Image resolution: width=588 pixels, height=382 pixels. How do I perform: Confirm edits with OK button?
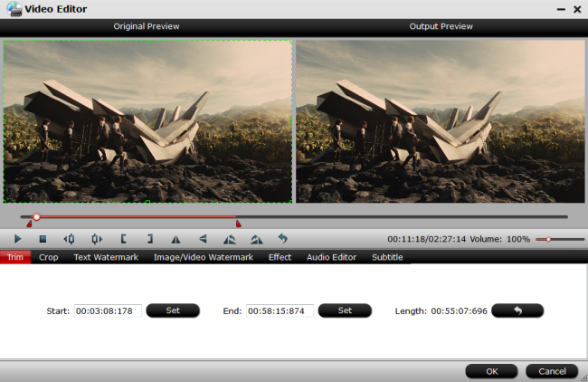[491, 371]
